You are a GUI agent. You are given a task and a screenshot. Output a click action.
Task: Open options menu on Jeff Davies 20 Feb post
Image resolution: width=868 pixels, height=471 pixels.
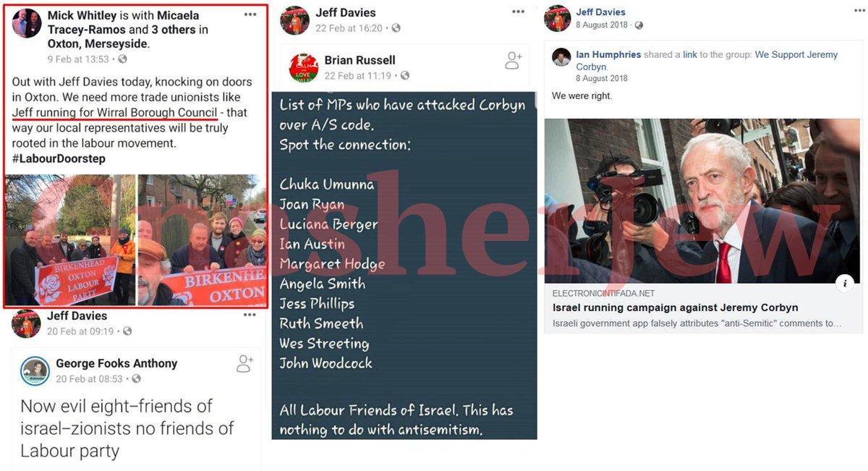[250, 315]
